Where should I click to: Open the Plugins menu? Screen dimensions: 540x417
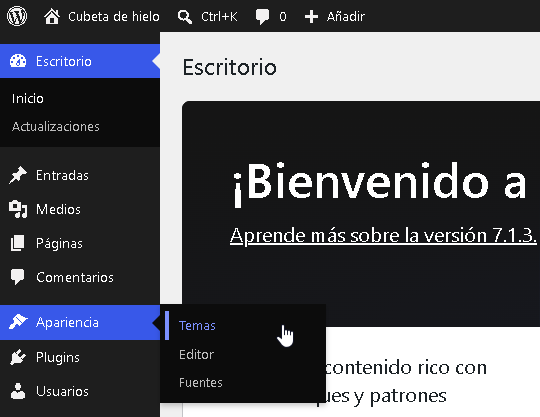point(80,357)
